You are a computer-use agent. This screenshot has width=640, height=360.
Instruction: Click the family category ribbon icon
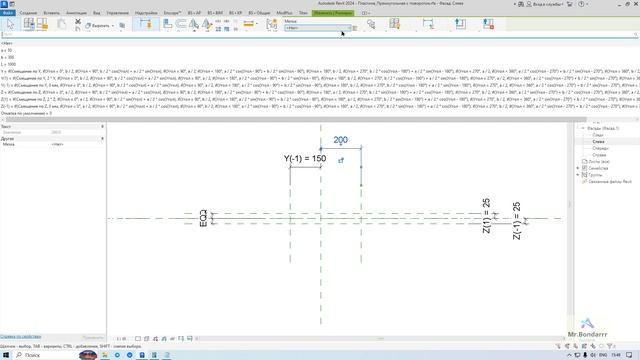[394, 24]
